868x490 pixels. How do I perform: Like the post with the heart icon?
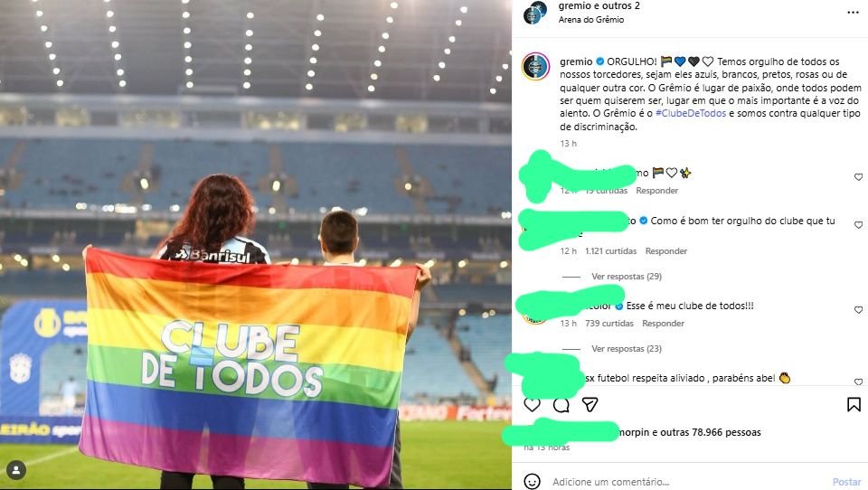[532, 405]
